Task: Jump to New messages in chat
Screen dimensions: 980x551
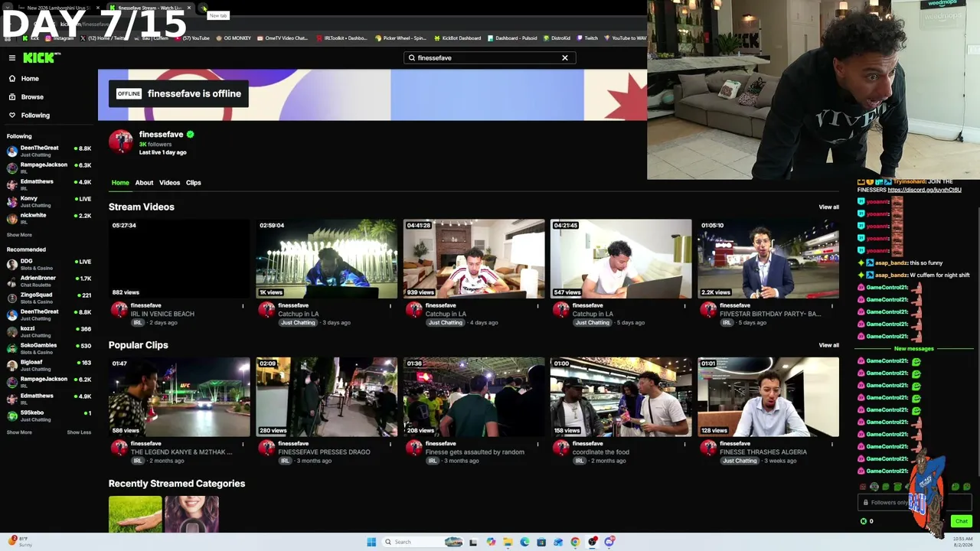Action: click(x=914, y=349)
